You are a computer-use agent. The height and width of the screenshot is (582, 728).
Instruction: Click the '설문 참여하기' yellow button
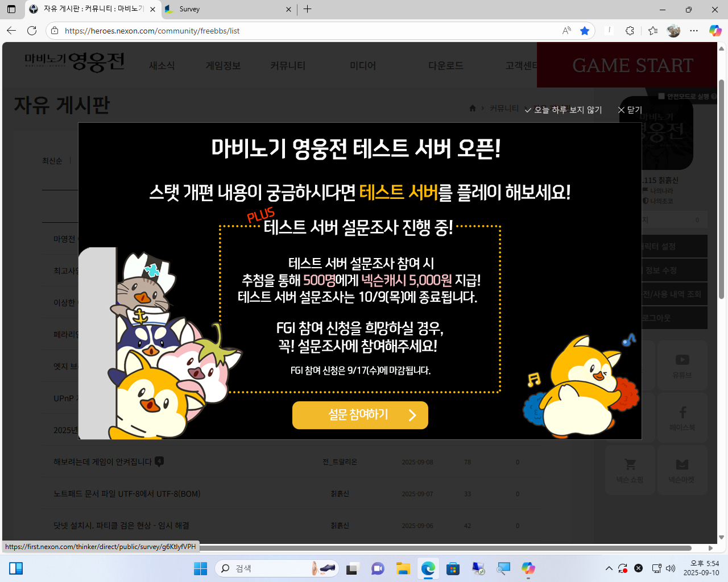[x=360, y=415]
